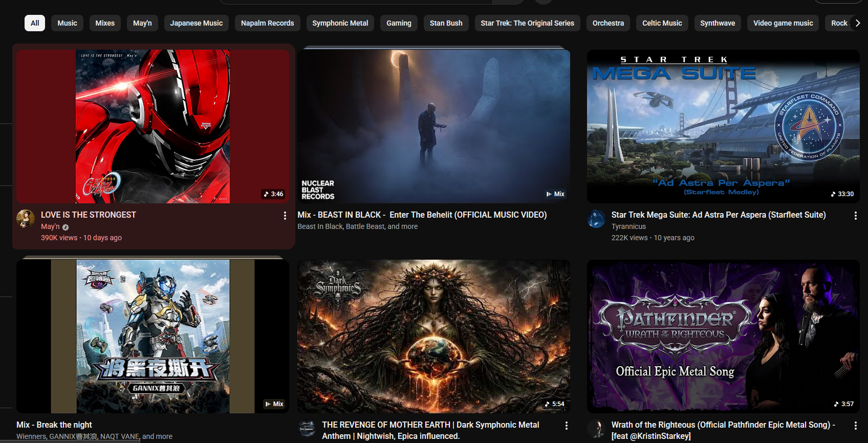
Task: Select the Mixes chip
Action: point(105,23)
